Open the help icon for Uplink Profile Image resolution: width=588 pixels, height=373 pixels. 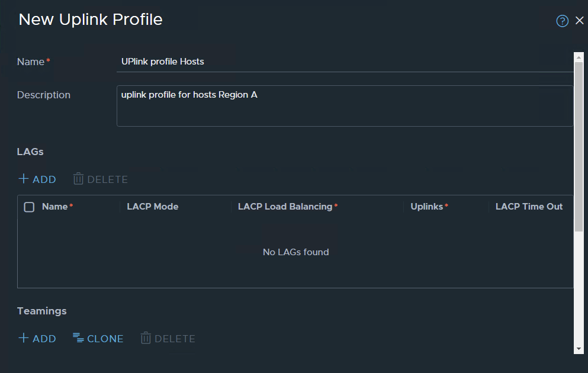point(562,20)
